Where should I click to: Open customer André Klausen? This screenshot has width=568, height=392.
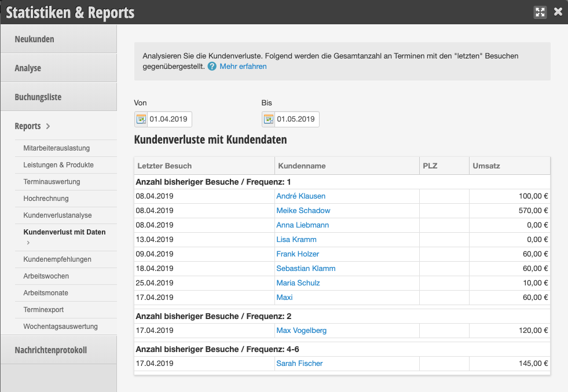[x=301, y=196]
